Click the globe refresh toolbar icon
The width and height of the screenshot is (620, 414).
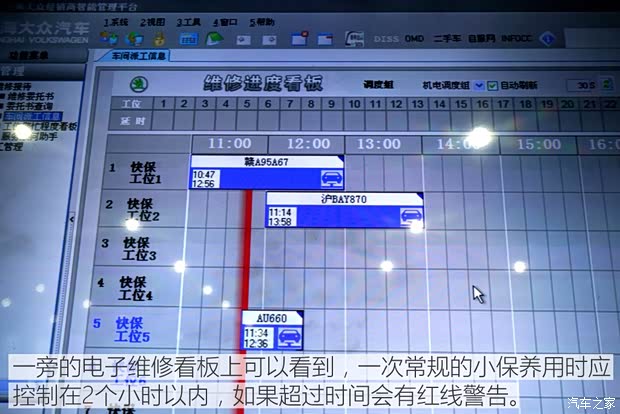134,39
